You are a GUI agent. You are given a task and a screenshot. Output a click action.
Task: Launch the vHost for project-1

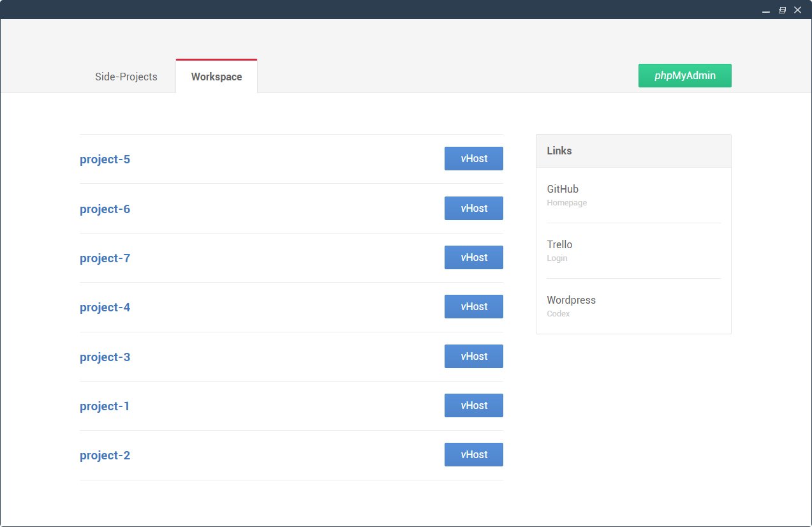pyautogui.click(x=473, y=405)
